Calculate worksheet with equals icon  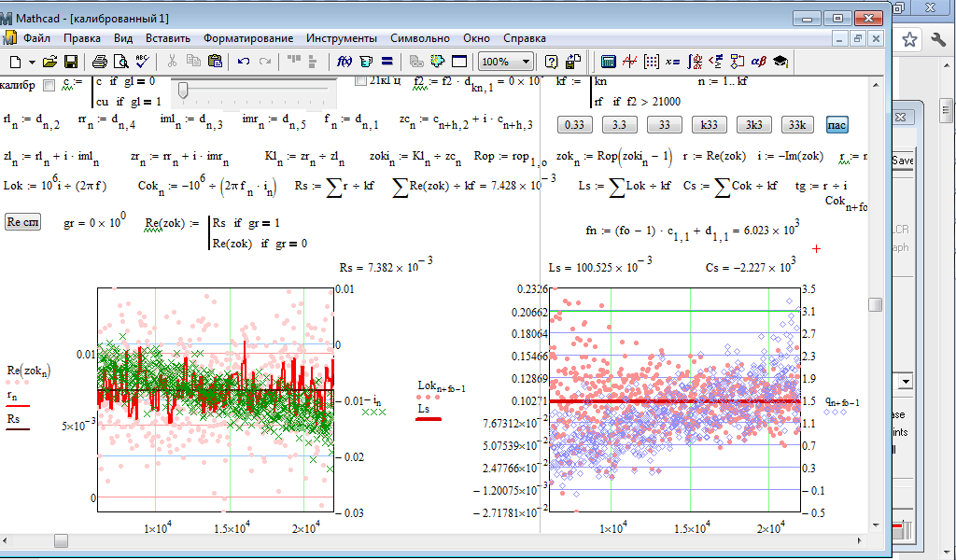pyautogui.click(x=387, y=62)
